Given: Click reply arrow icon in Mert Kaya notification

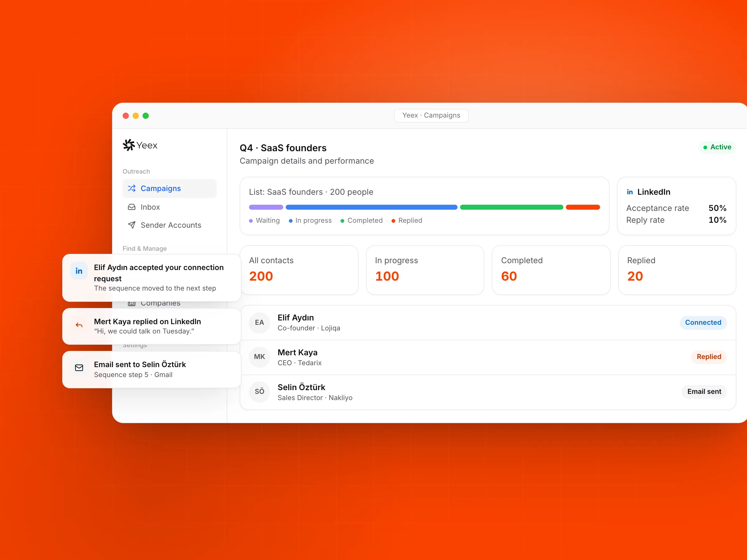Looking at the screenshot, I should [79, 325].
